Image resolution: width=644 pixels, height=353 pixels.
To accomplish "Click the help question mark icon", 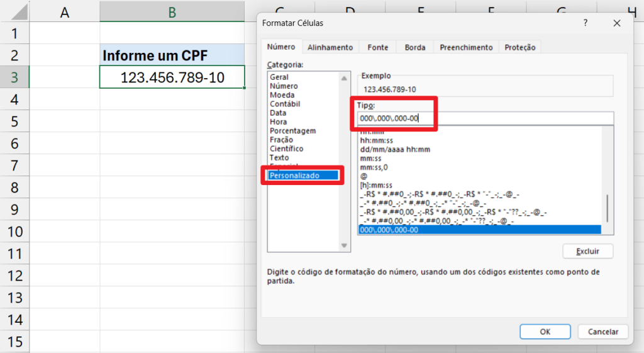I will click(586, 23).
